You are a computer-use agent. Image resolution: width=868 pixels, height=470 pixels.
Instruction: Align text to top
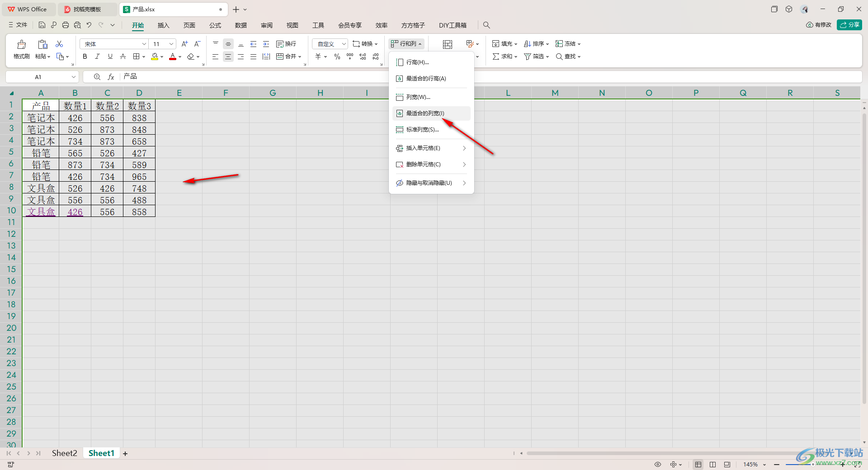coord(216,44)
